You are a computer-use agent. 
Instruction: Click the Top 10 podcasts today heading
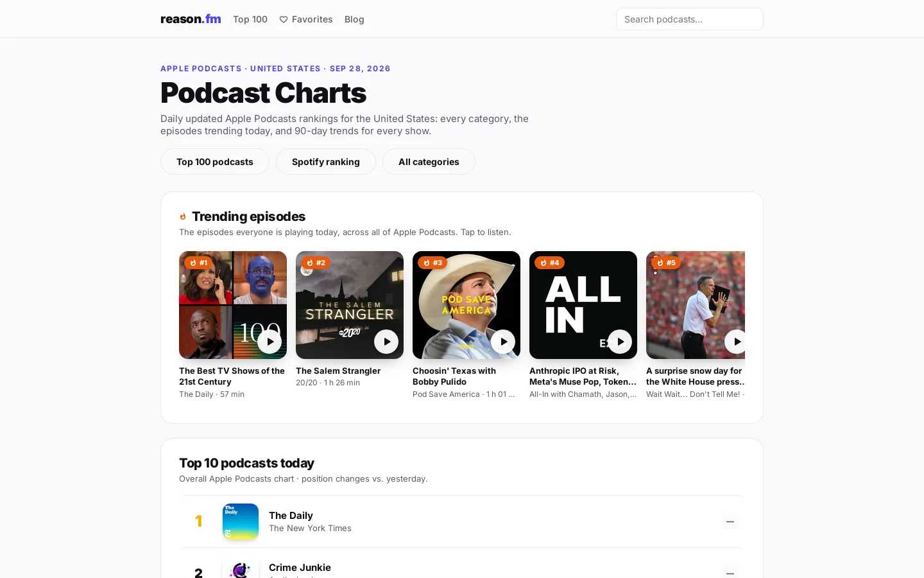(246, 463)
